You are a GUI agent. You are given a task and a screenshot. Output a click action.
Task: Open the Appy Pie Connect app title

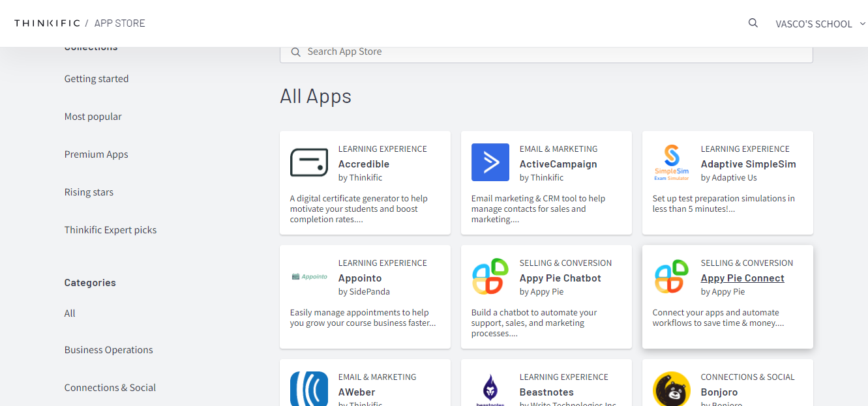pyautogui.click(x=743, y=278)
